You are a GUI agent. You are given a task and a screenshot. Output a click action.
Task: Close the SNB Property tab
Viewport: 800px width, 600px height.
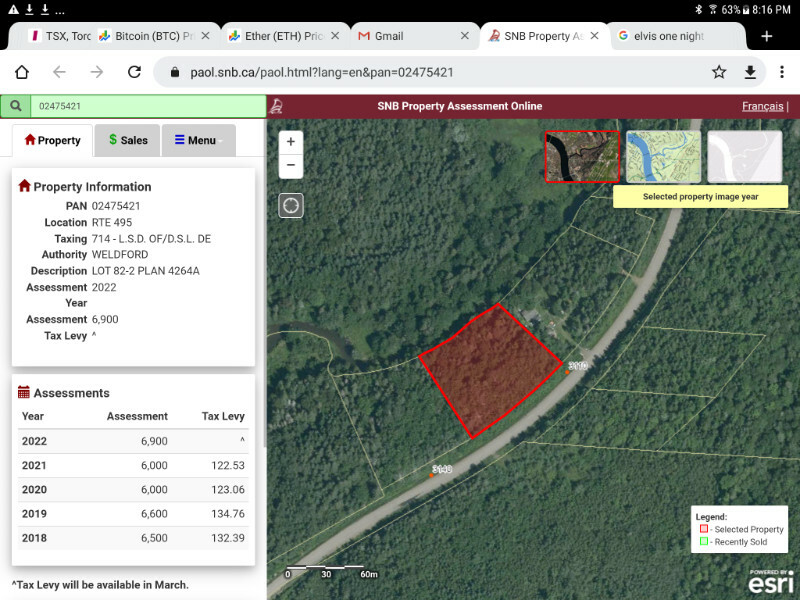click(594, 36)
